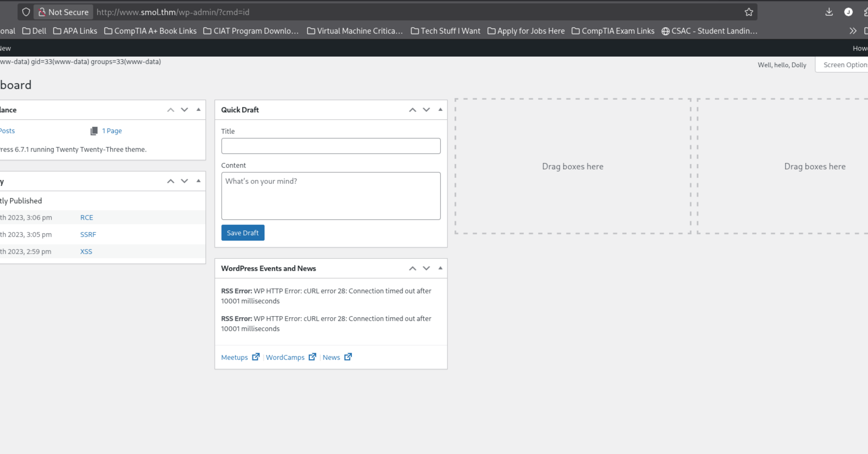Open the SSRF published post link
This screenshot has width=868, height=454.
(x=88, y=234)
